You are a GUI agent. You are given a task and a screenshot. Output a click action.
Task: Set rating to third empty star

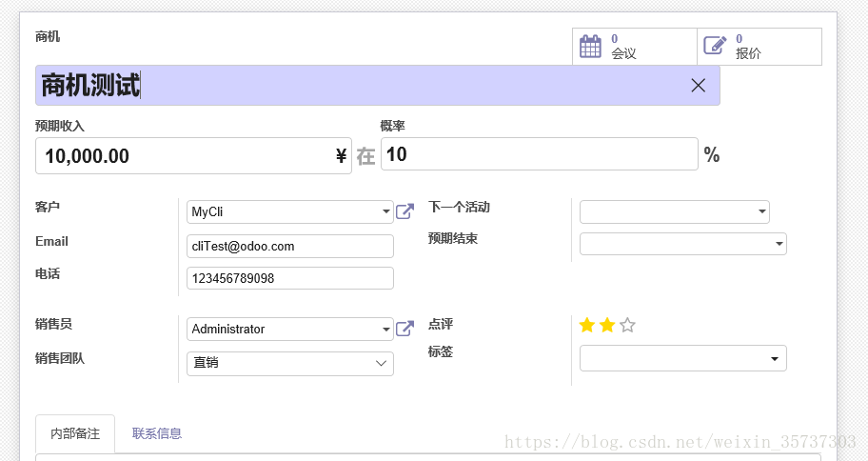point(627,325)
